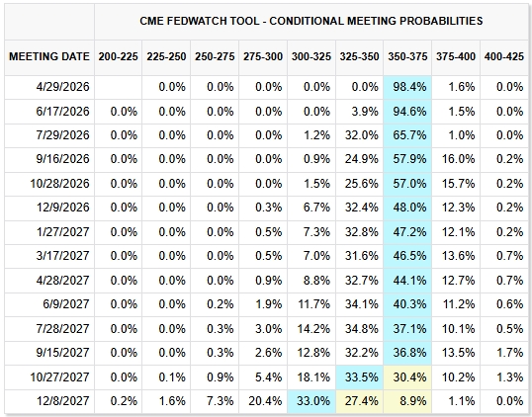
Task: Click the 33.5% cell for 10/27/2027
Action: coord(360,377)
